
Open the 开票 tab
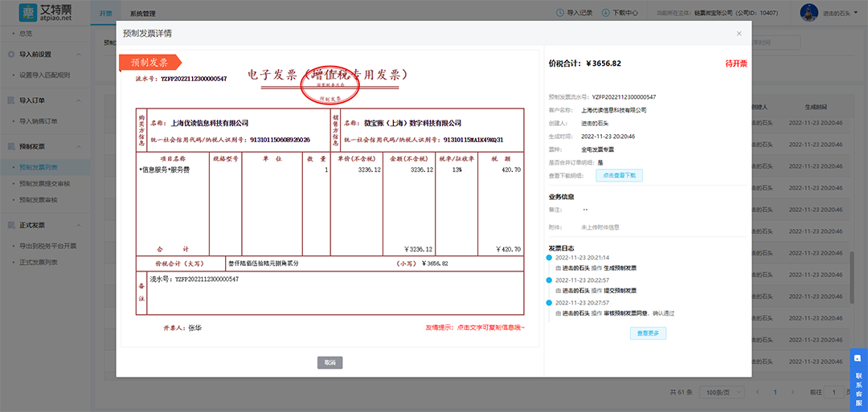(105, 13)
